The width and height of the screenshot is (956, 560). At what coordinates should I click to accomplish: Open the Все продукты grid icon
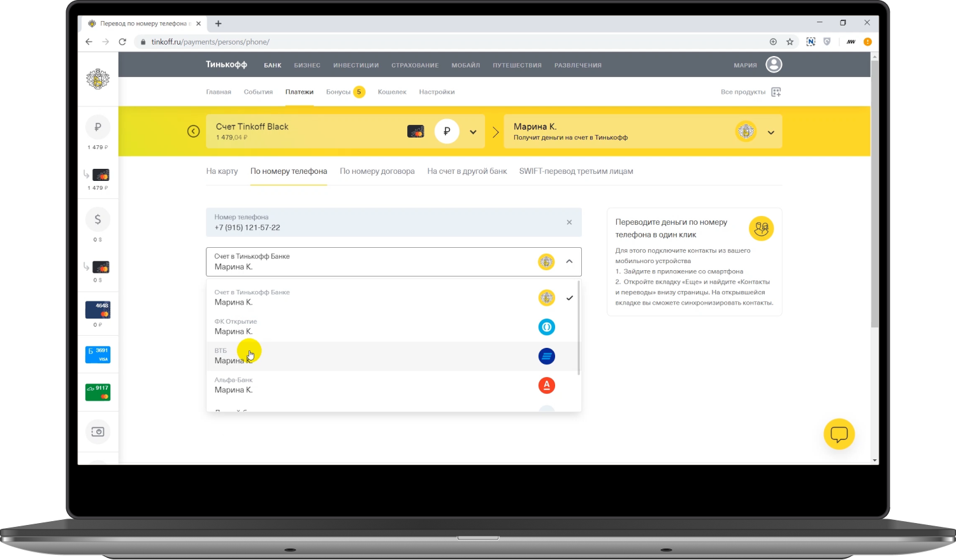click(x=776, y=92)
